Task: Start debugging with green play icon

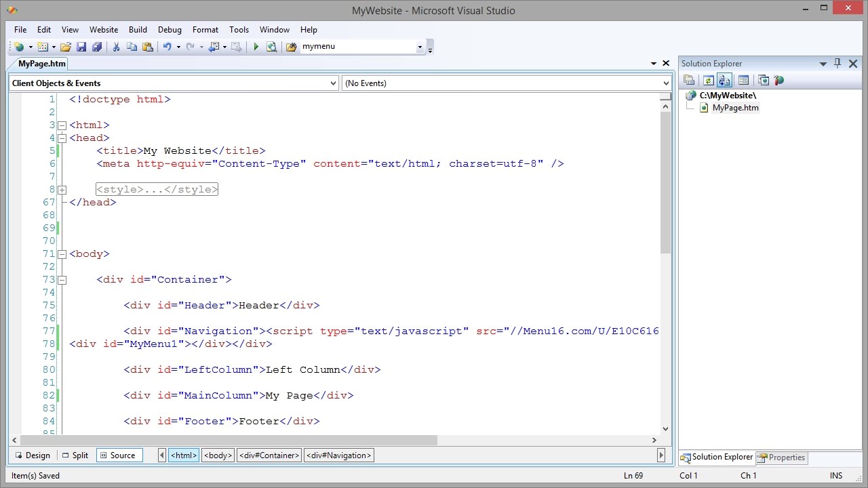Action: [x=256, y=47]
